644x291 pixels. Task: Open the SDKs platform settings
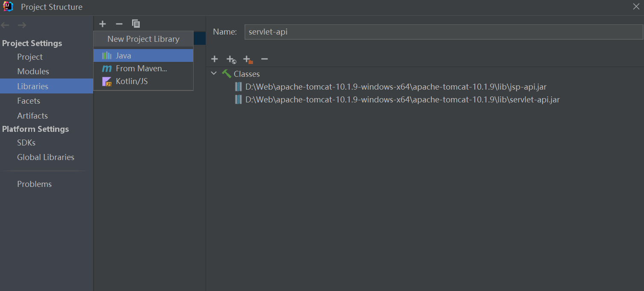pyautogui.click(x=26, y=143)
